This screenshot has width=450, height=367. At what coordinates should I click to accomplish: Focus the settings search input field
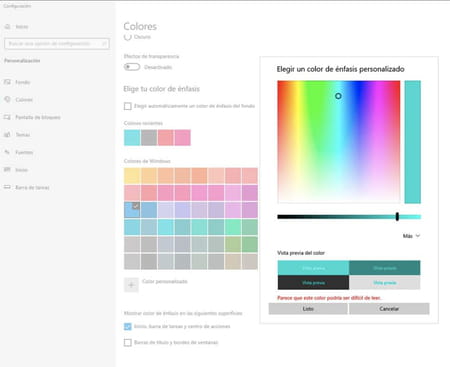tap(57, 44)
